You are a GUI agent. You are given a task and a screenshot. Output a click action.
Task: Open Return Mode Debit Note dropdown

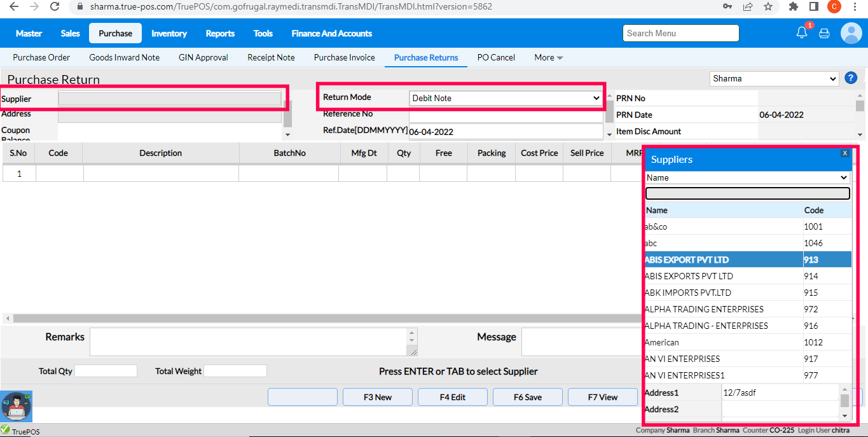[506, 98]
